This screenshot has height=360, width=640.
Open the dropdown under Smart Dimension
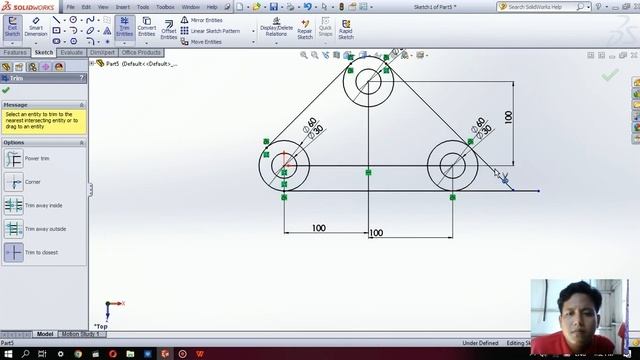[x=36, y=43]
